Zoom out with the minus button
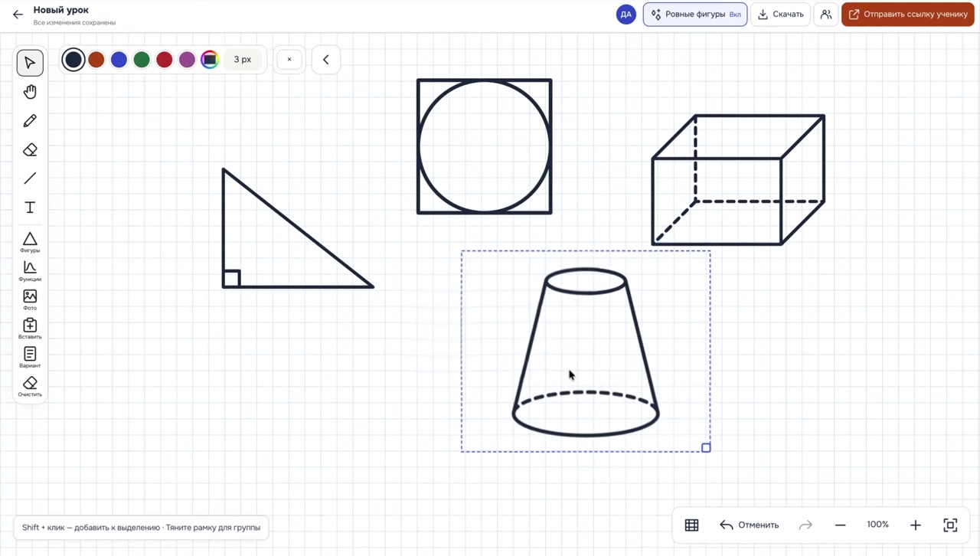Image resolution: width=980 pixels, height=556 pixels. pos(840,525)
